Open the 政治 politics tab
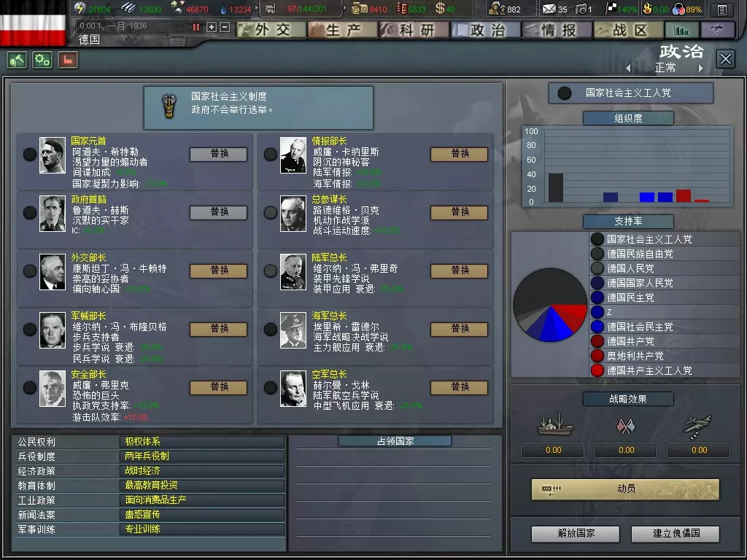Viewport: 747px width, 560px height. (485, 30)
